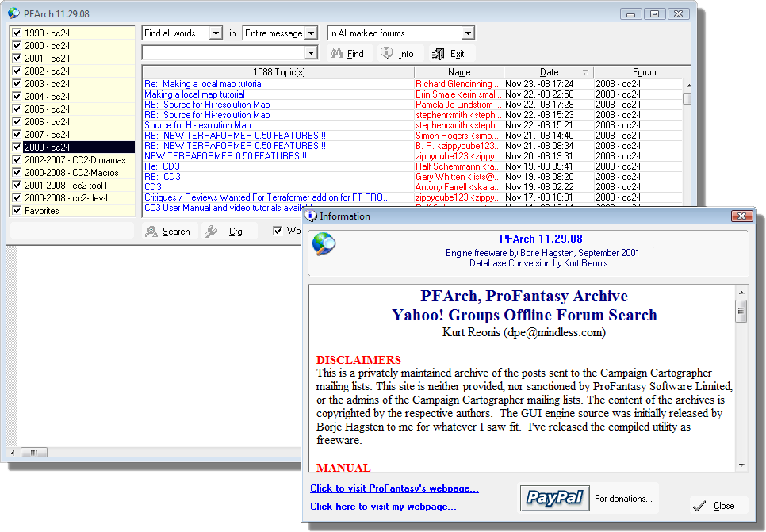766x532 pixels.
Task: Click the MANUAL heading
Action: (343, 468)
